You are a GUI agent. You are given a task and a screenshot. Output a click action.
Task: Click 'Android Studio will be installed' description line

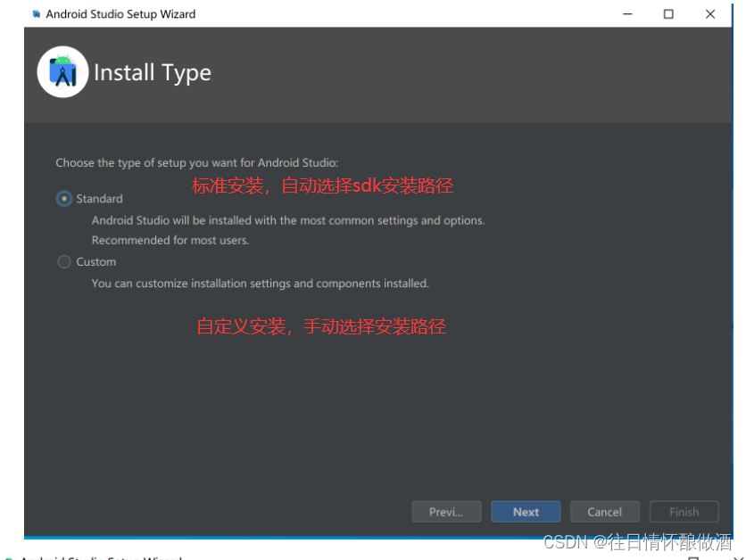point(288,220)
